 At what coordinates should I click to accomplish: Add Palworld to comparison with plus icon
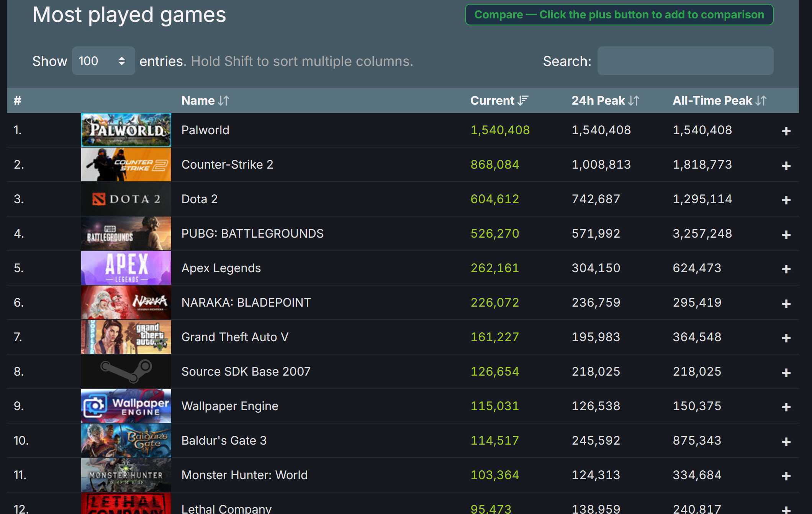[786, 131]
